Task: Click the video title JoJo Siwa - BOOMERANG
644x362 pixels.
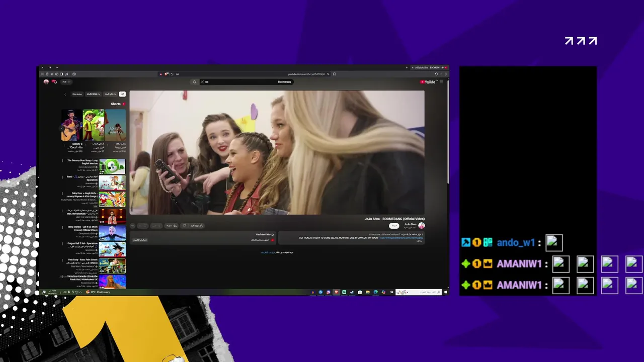Action: pyautogui.click(x=395, y=219)
